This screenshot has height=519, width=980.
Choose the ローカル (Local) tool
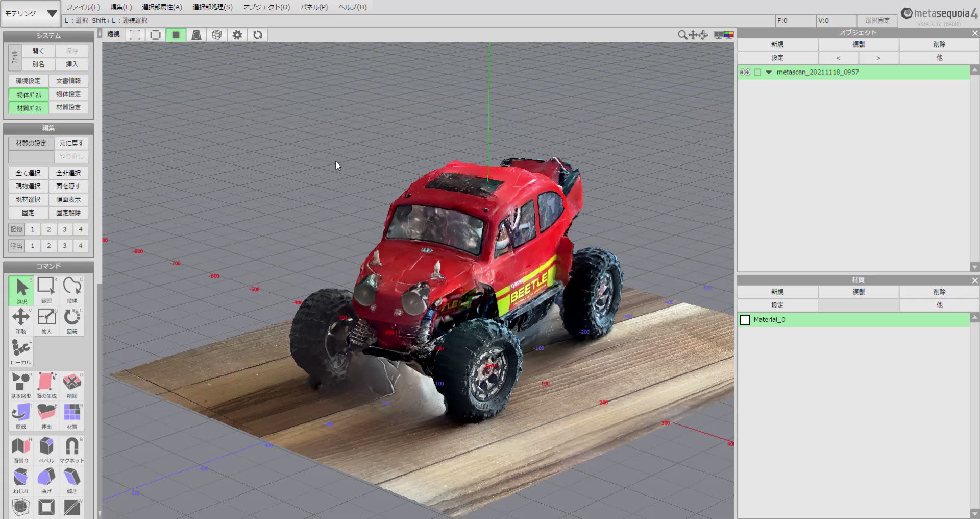click(21, 351)
